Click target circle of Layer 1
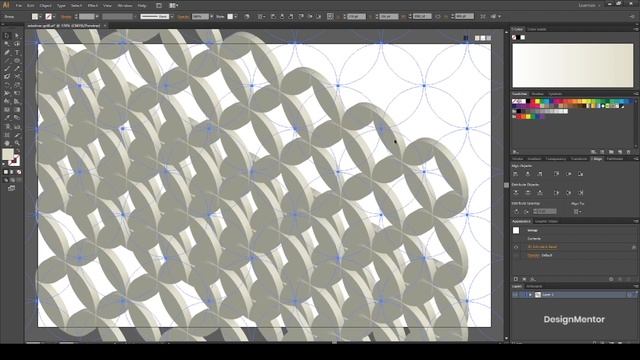The height and width of the screenshot is (360, 640). [x=629, y=295]
